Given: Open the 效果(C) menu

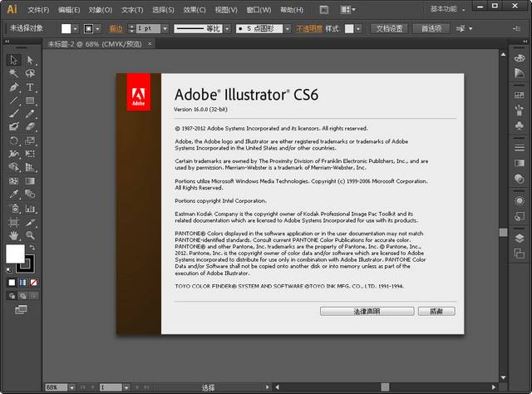Looking at the screenshot, I should [195, 10].
